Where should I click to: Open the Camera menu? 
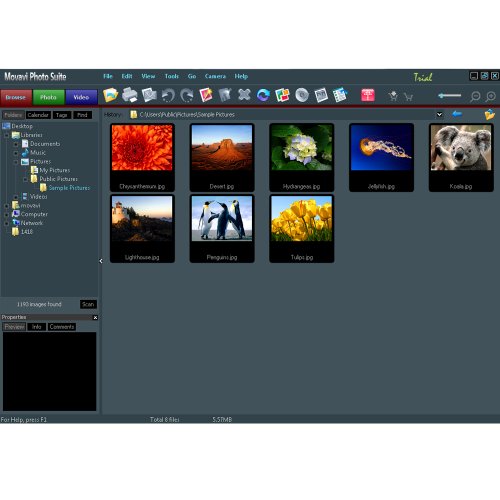tap(215, 76)
